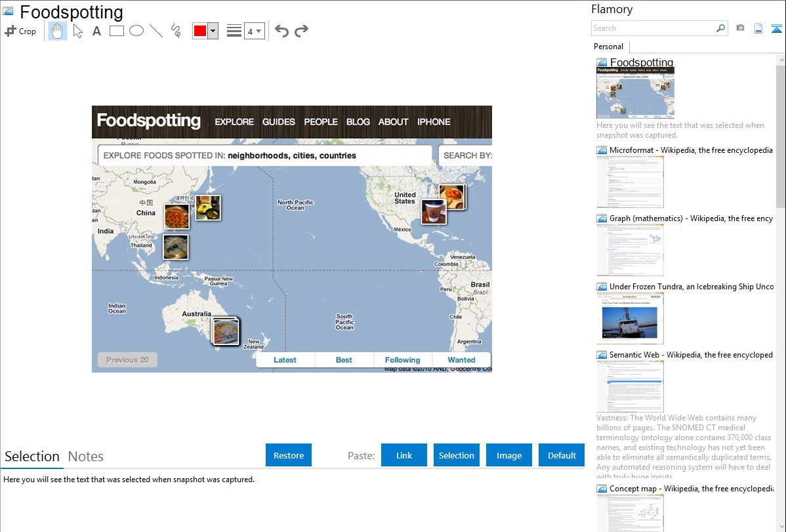Pick the straight line tool

point(156,31)
